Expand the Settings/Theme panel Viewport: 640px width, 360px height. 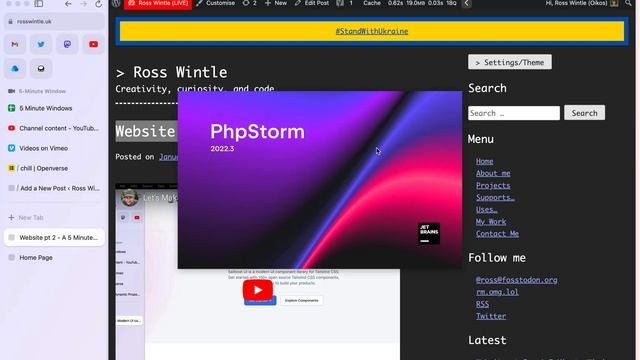click(x=510, y=62)
